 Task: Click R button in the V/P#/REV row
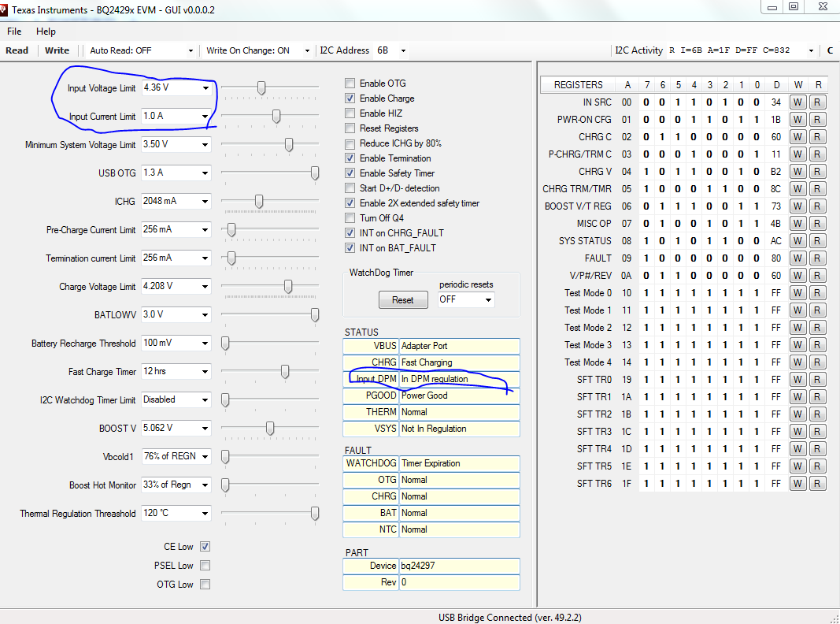click(817, 276)
